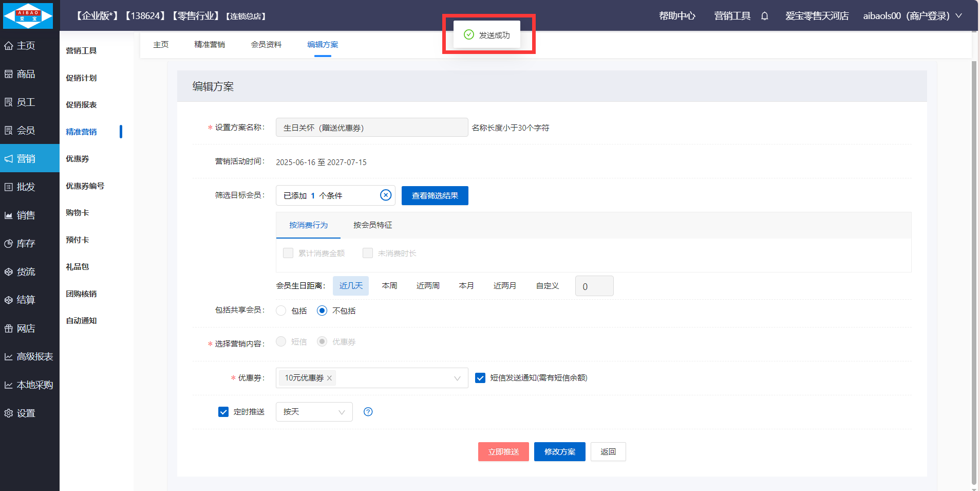Clear the filter conditions with the X icon
Viewport: 980px width, 491px height.
385,195
